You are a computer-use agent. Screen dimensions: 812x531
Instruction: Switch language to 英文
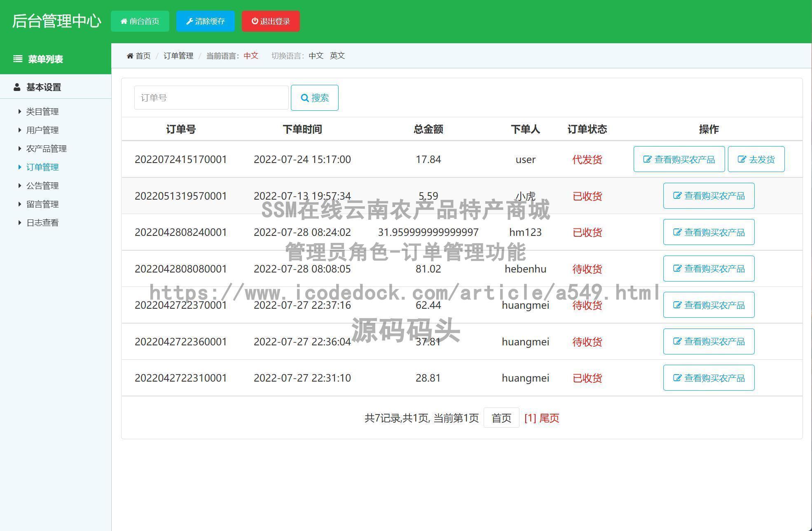click(337, 56)
